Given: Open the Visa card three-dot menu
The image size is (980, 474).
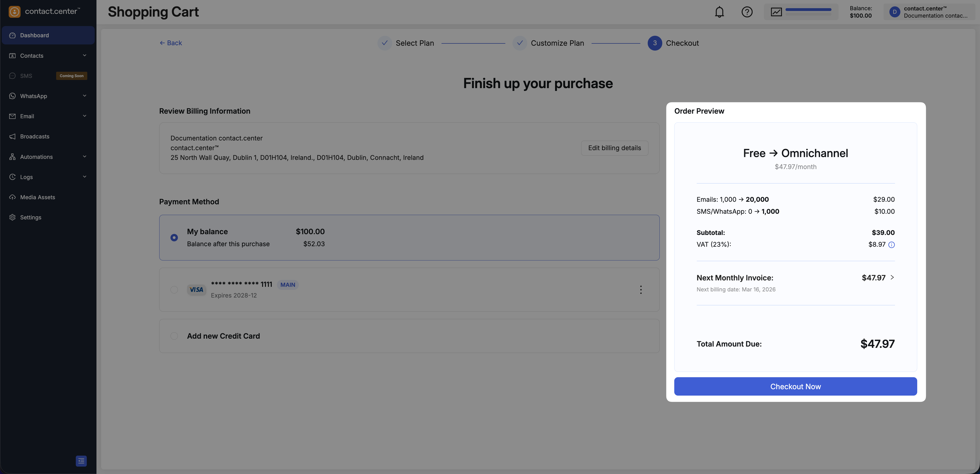Looking at the screenshot, I should [x=641, y=290].
